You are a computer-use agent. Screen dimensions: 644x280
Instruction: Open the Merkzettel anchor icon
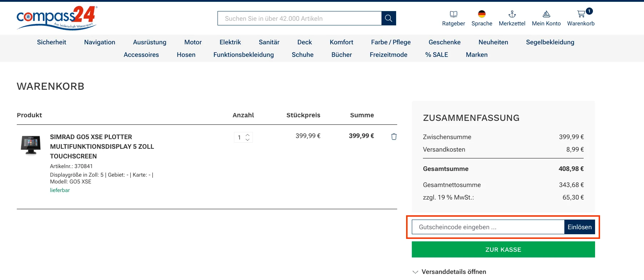pyautogui.click(x=512, y=14)
